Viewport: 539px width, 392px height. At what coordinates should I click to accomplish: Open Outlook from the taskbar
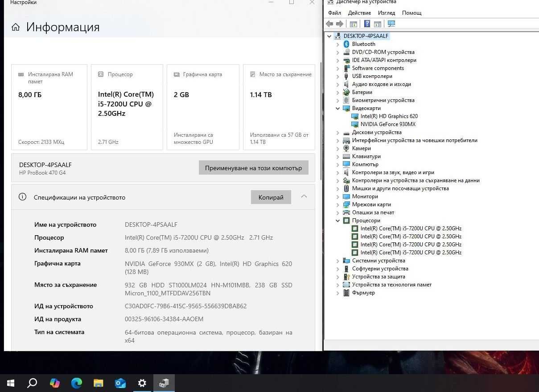[x=120, y=383]
